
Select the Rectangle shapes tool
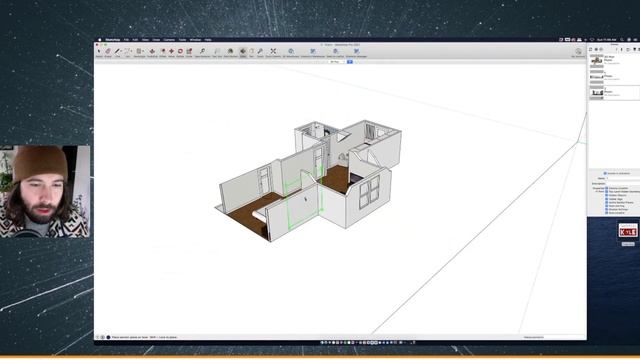coord(139,51)
